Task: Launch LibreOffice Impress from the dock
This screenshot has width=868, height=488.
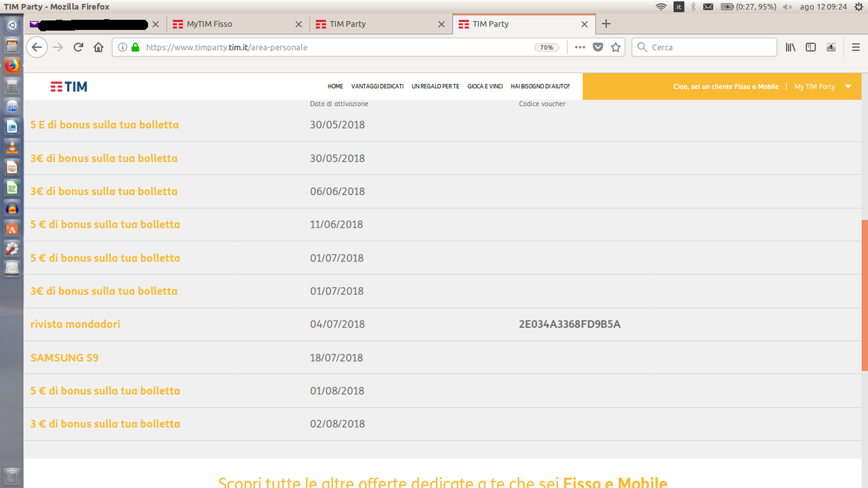Action: point(12,167)
